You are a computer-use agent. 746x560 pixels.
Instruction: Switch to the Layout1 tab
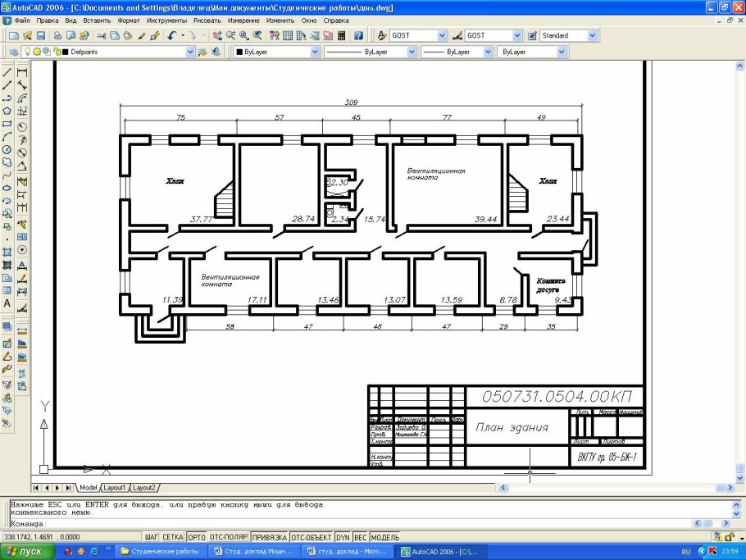coord(114,488)
